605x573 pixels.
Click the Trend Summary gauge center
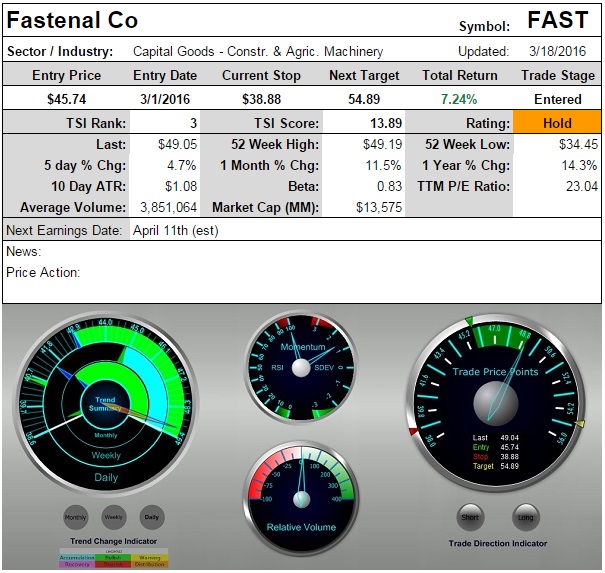(105, 404)
